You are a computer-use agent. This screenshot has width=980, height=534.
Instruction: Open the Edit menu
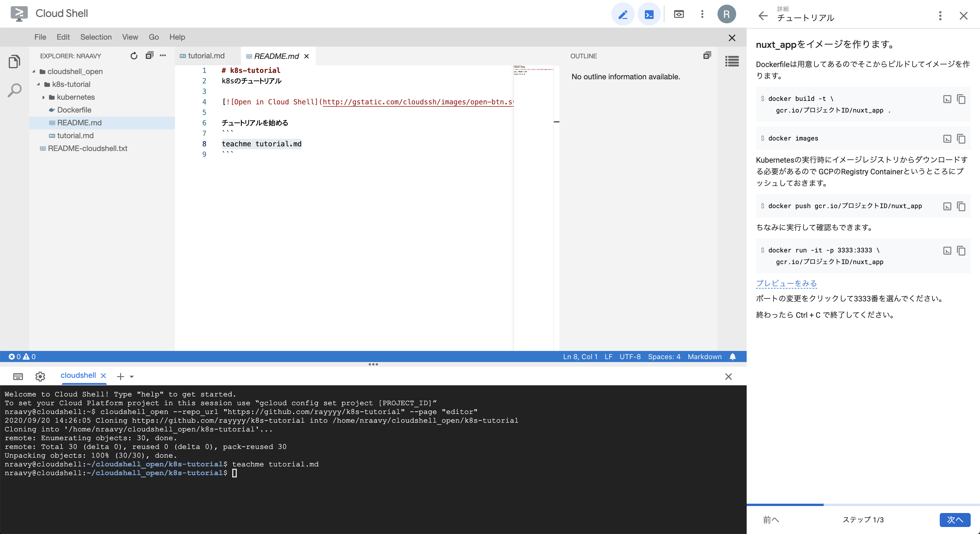[63, 37]
